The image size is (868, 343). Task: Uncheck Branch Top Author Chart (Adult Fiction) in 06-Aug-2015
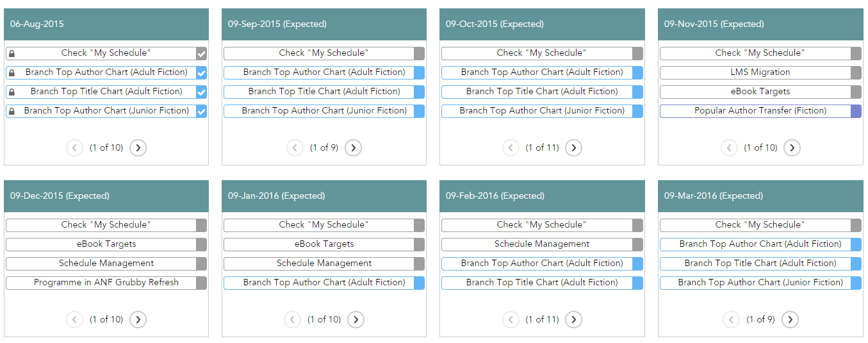coord(201,73)
